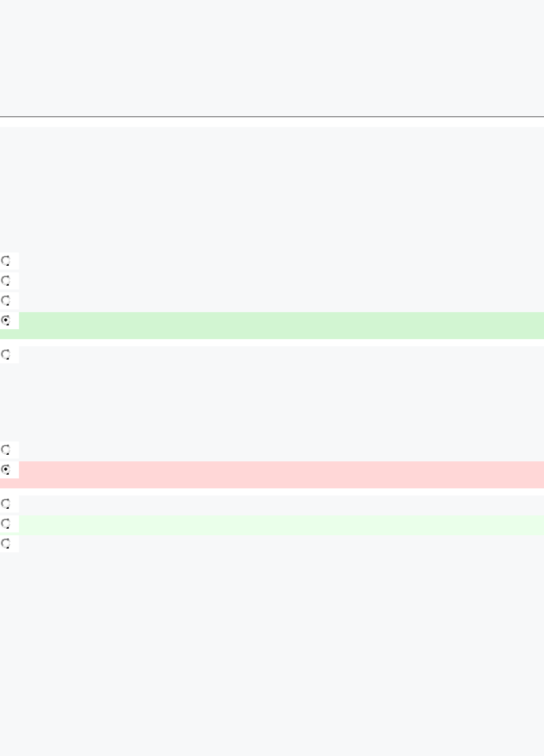Select the radio button in the pale green row
The width and height of the screenshot is (544, 756).
6,523
